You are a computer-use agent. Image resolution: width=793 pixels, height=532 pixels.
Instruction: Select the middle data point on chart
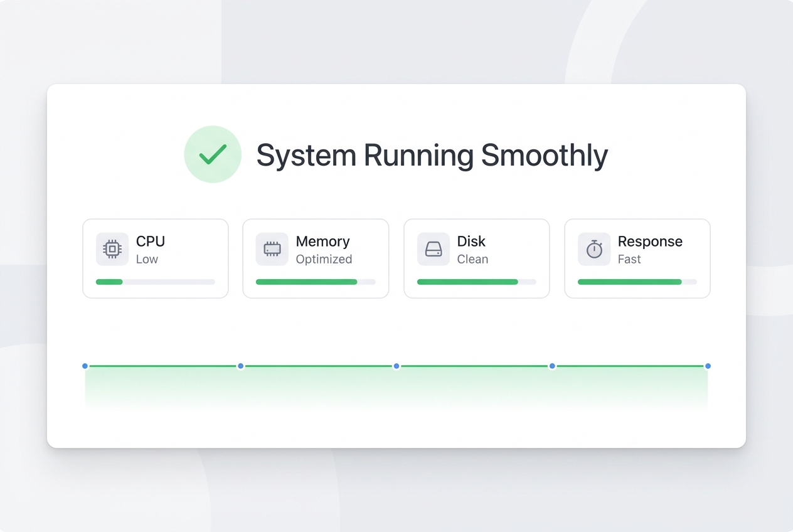coord(396,366)
